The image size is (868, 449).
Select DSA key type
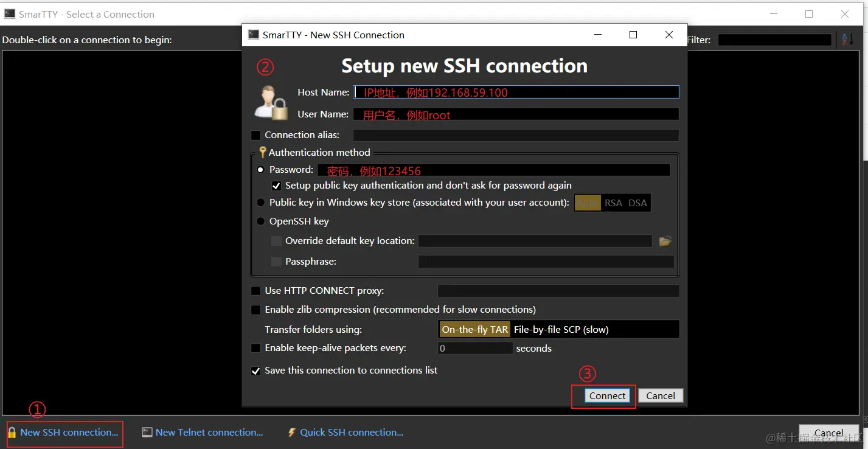tap(637, 203)
